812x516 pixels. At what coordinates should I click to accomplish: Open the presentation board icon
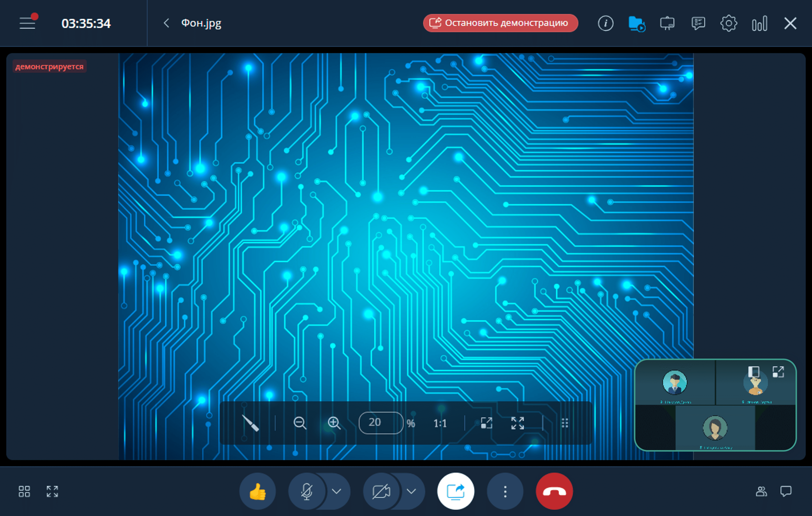[667, 23]
